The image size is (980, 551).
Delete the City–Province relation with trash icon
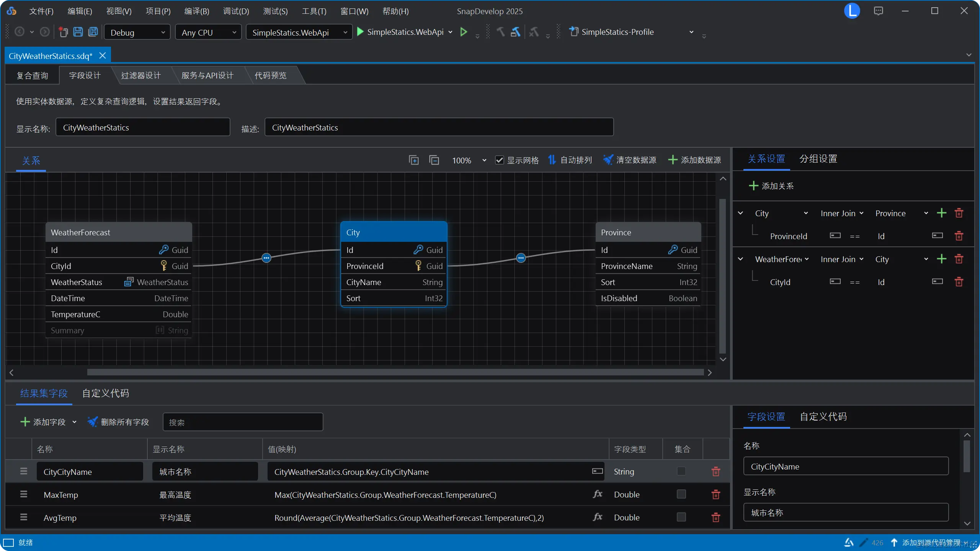click(959, 213)
